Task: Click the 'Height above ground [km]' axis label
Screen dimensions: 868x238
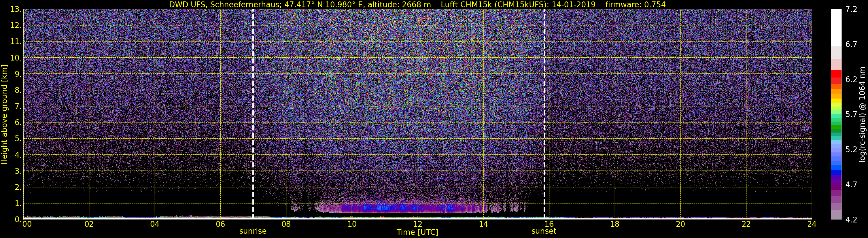Action: click(x=4, y=114)
